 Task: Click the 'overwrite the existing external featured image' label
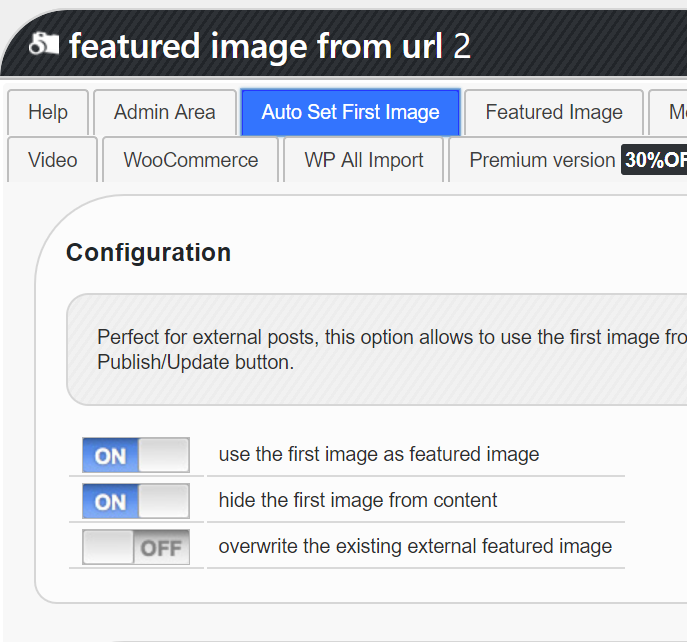[415, 547]
